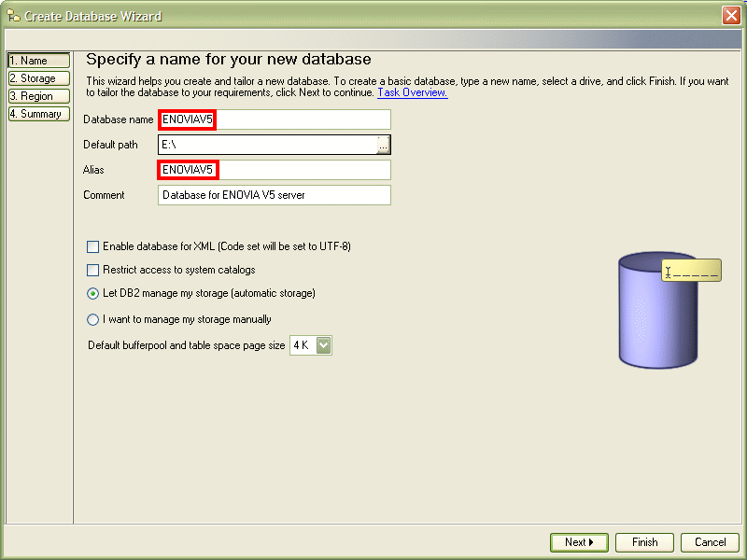Click the Database name field
The width and height of the screenshot is (747, 560).
pyautogui.click(x=275, y=119)
